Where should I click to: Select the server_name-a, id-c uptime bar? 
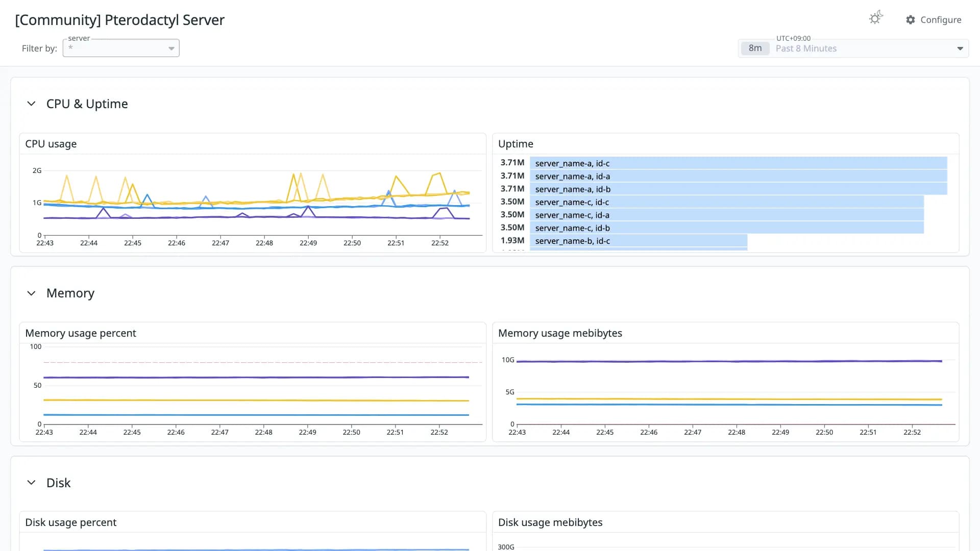(x=738, y=163)
